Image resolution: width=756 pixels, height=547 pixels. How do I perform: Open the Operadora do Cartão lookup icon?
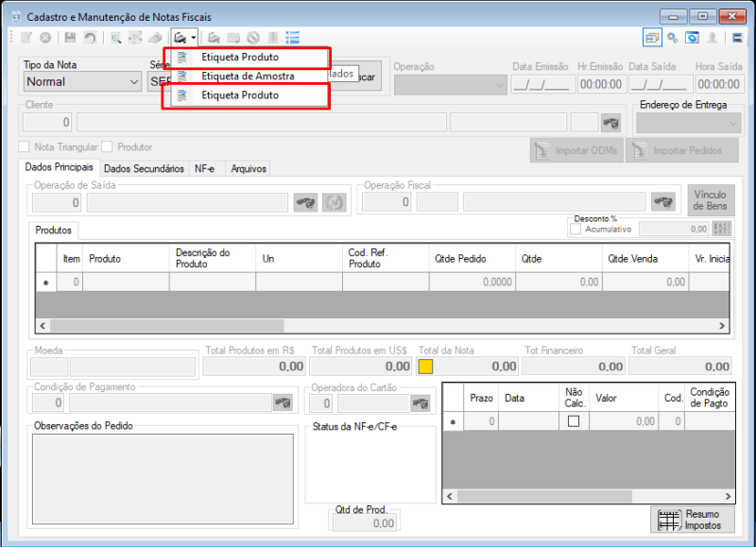tap(421, 402)
